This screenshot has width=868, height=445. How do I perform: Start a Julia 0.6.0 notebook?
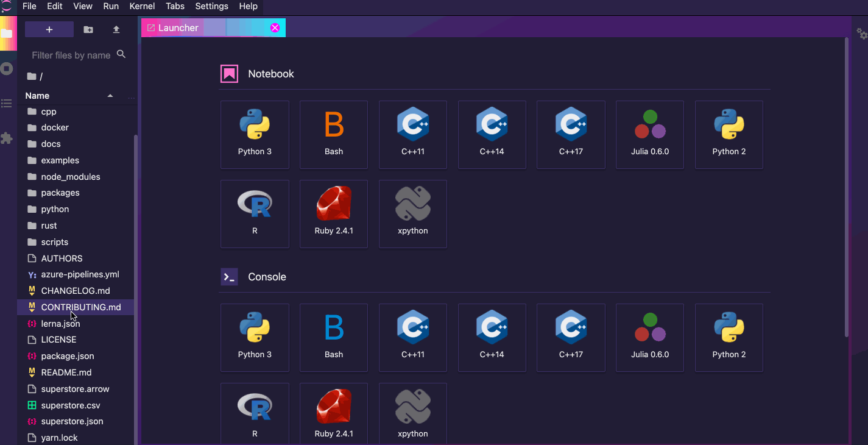click(x=650, y=135)
